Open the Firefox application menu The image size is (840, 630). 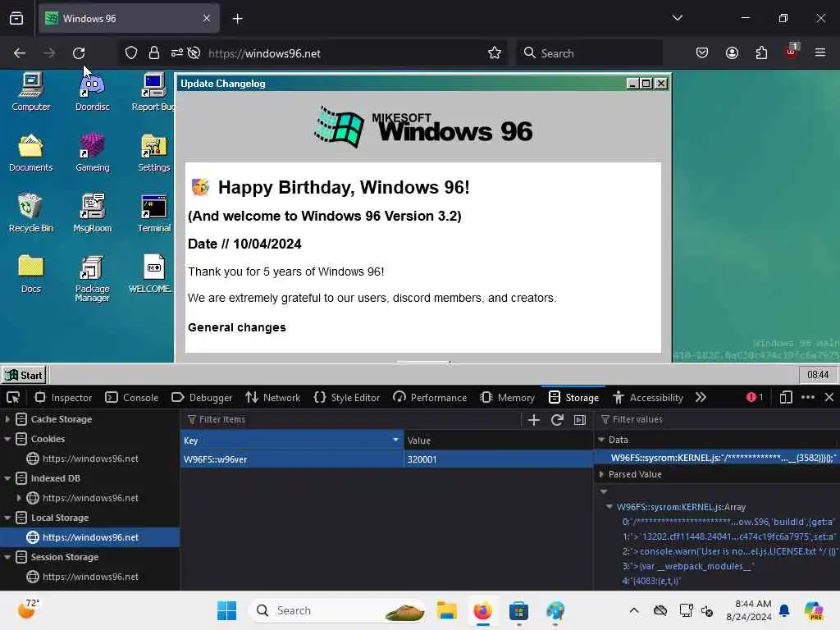[x=820, y=53]
